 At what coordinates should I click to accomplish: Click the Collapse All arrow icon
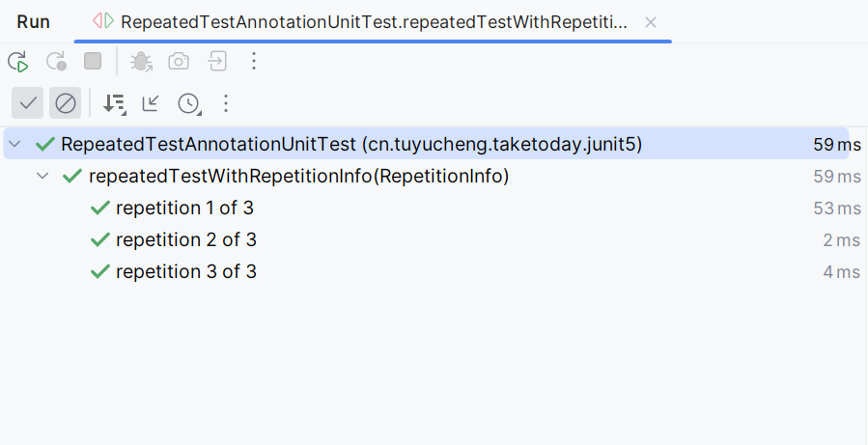tap(151, 103)
